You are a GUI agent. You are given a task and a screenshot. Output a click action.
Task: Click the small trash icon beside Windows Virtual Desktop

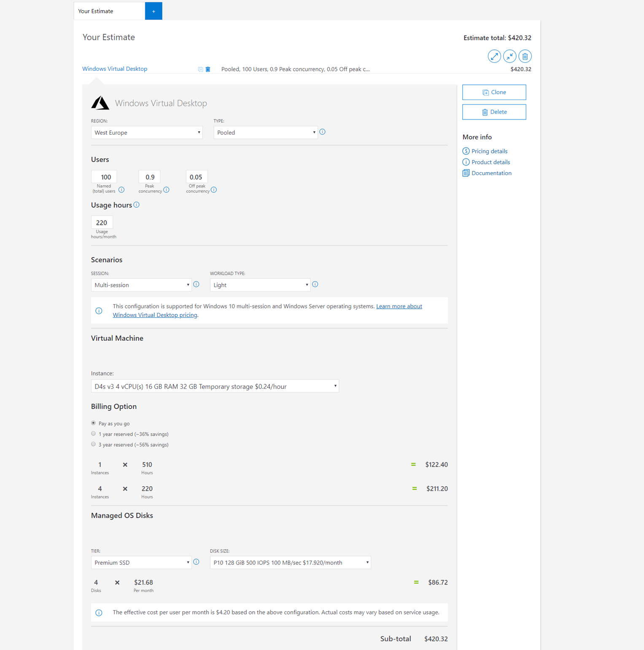pos(208,69)
